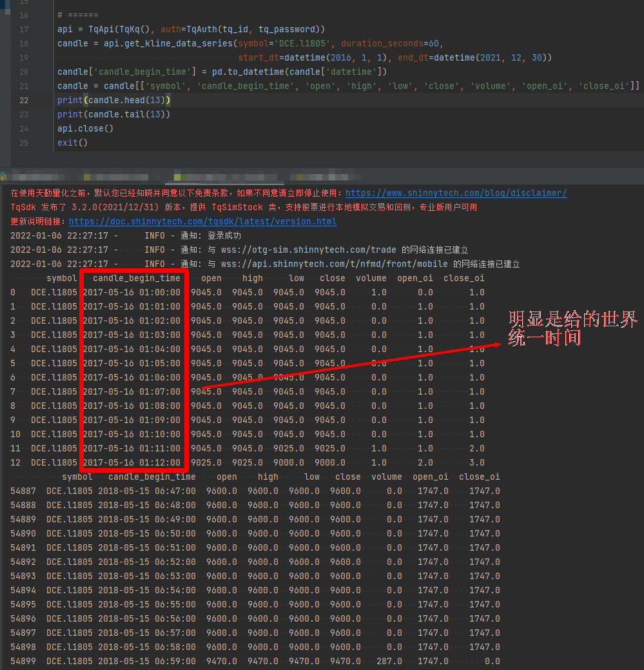Open the TqSdk version.html documentation link
Image resolution: width=644 pixels, height=670 pixels.
[x=202, y=222]
